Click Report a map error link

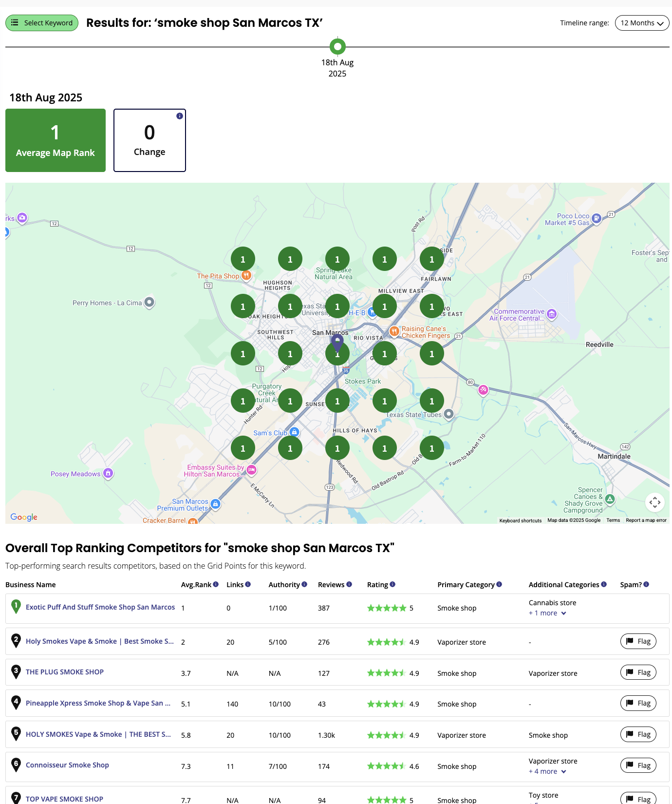(x=646, y=520)
